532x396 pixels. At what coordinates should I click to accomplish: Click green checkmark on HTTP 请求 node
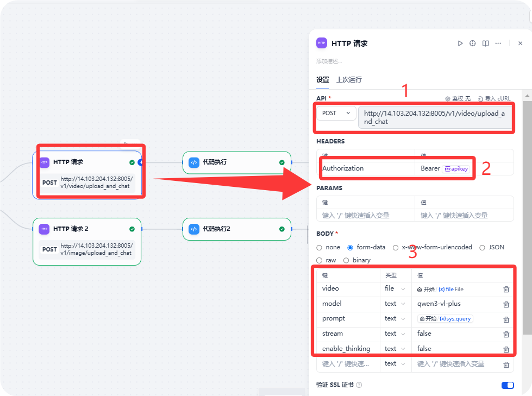click(132, 163)
